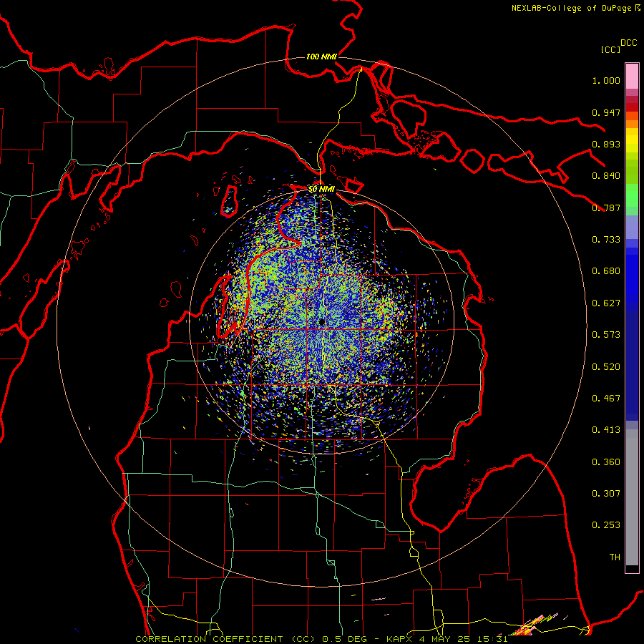The width and height of the screenshot is (644, 644).
Task: Select the 0.947 scale value
Action: 606,112
